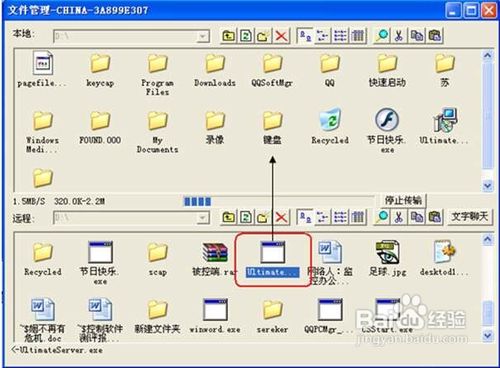Click the file transfer progress bar
The width and height of the screenshot is (500, 368).
[279, 201]
